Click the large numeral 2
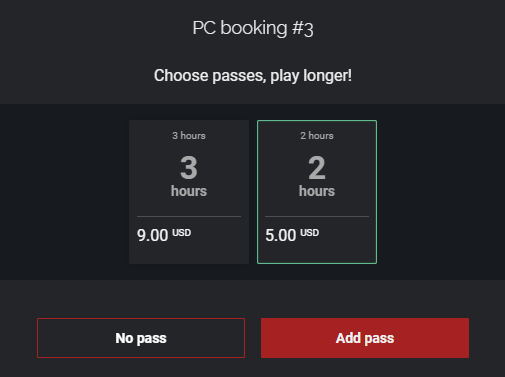505x377 pixels. coord(317,168)
